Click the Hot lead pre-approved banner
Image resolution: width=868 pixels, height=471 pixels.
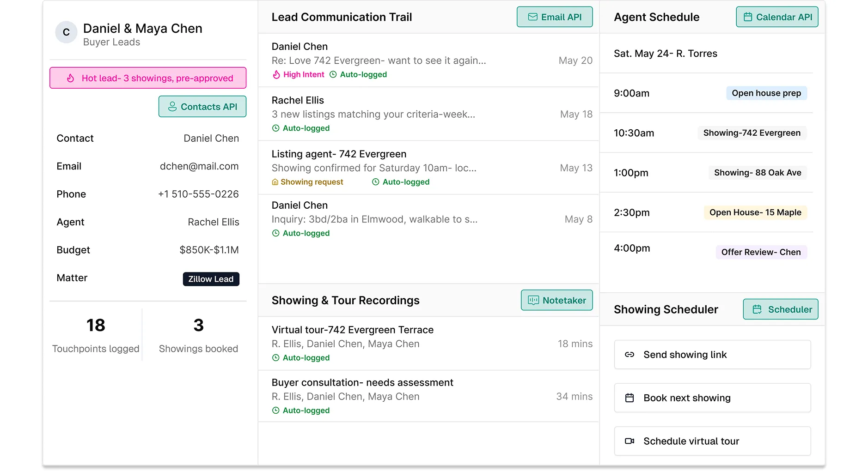pyautogui.click(x=148, y=78)
